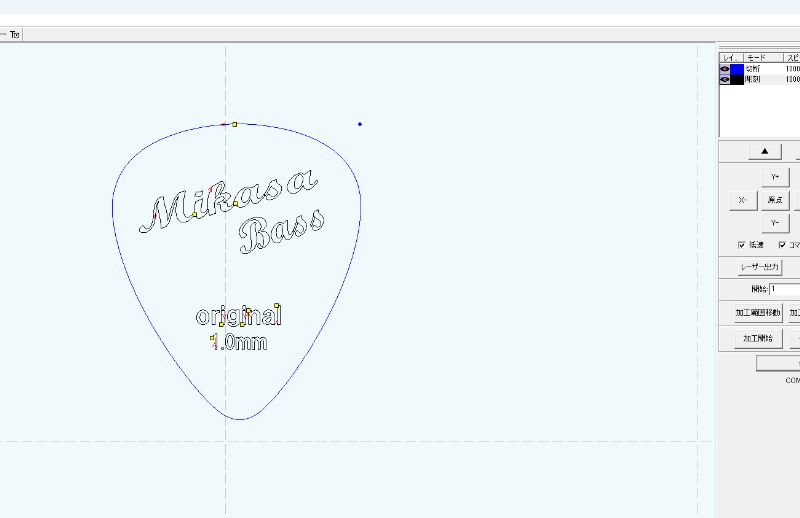The image size is (800, 518).
Task: Return the head with the 原点 button
Action: [x=774, y=200]
